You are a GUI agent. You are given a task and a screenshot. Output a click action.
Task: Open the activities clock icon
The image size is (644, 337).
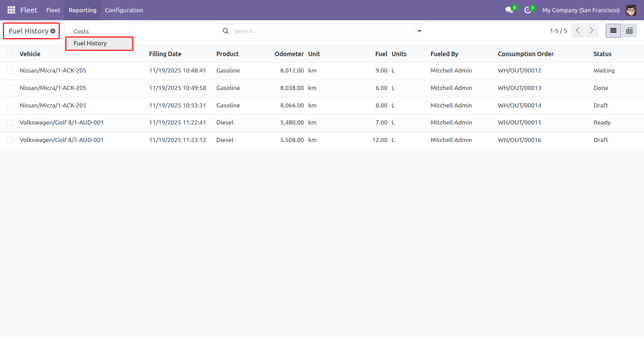(528, 10)
